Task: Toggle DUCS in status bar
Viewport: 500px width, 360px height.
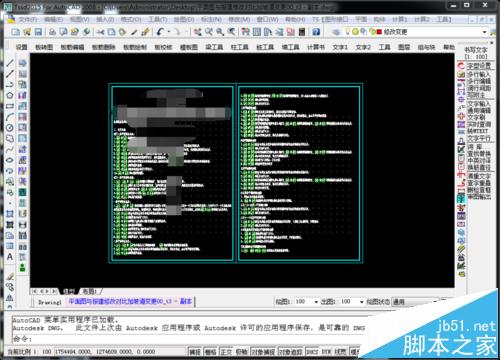Action: point(312,352)
